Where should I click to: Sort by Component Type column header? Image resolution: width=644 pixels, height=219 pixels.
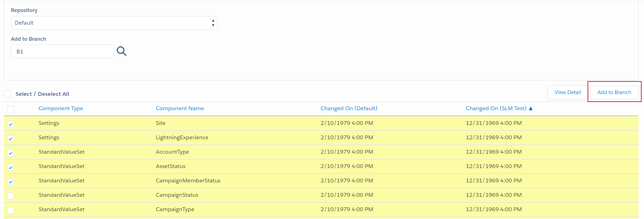click(61, 108)
